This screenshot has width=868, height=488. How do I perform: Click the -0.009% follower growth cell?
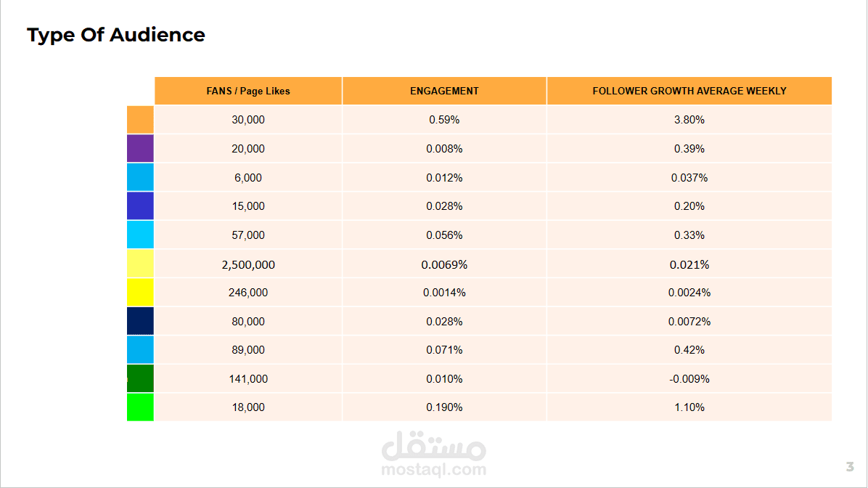pos(689,379)
